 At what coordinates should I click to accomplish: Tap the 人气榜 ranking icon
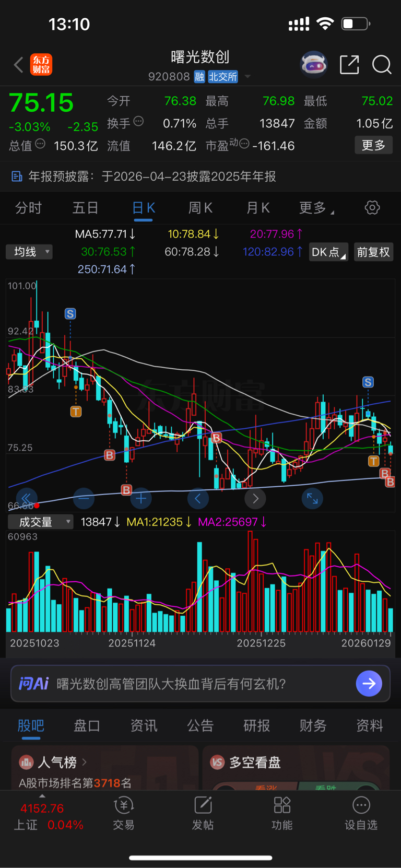(x=26, y=763)
